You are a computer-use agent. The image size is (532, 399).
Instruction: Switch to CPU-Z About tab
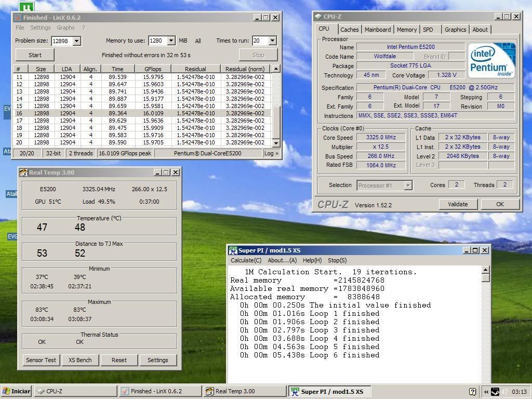pos(480,30)
